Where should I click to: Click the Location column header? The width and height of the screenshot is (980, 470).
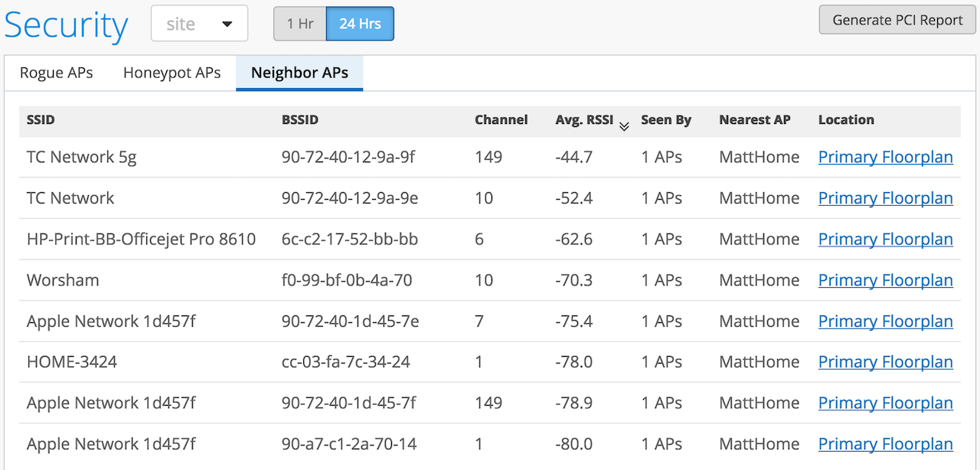(846, 120)
